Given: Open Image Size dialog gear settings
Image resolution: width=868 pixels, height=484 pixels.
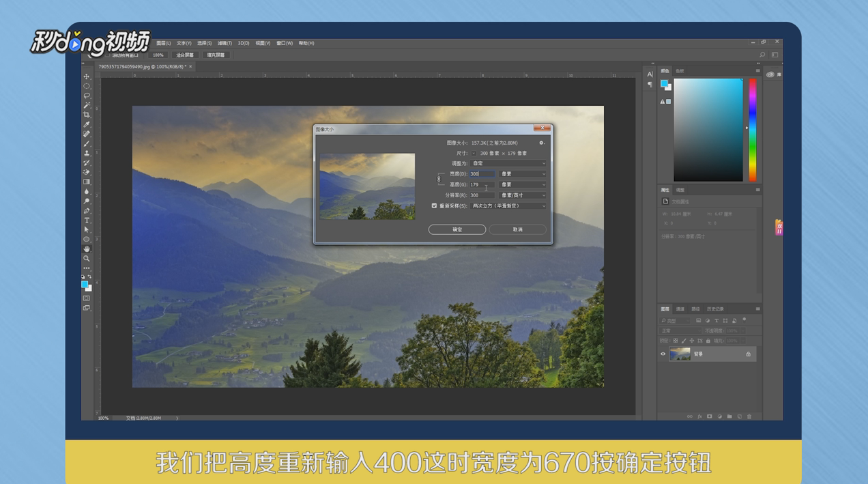Looking at the screenshot, I should [542, 143].
